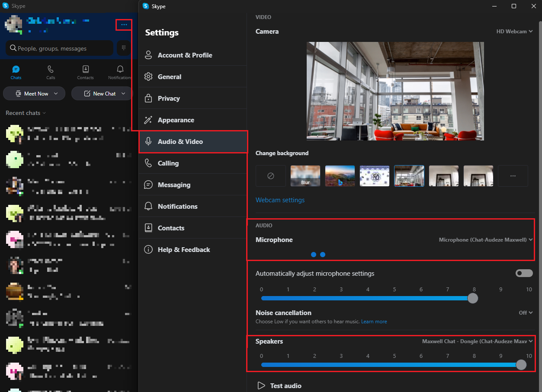Viewport: 542px width, 392px height.
Task: Open Help & Feedback section
Action: [193, 250]
